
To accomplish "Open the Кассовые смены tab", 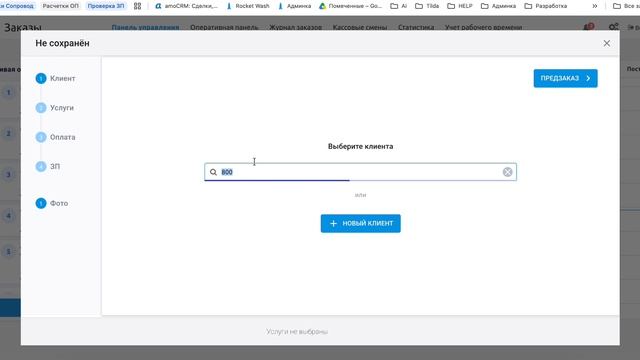I will tap(360, 27).
